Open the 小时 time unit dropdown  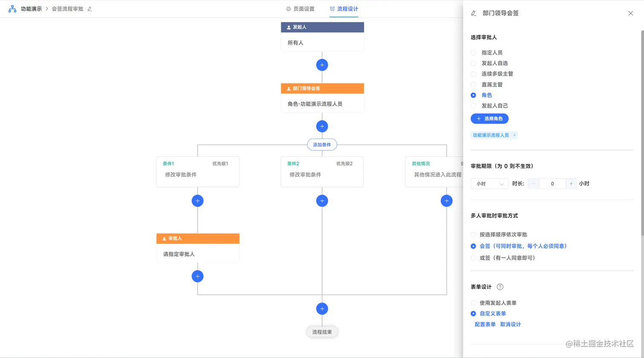(x=489, y=184)
